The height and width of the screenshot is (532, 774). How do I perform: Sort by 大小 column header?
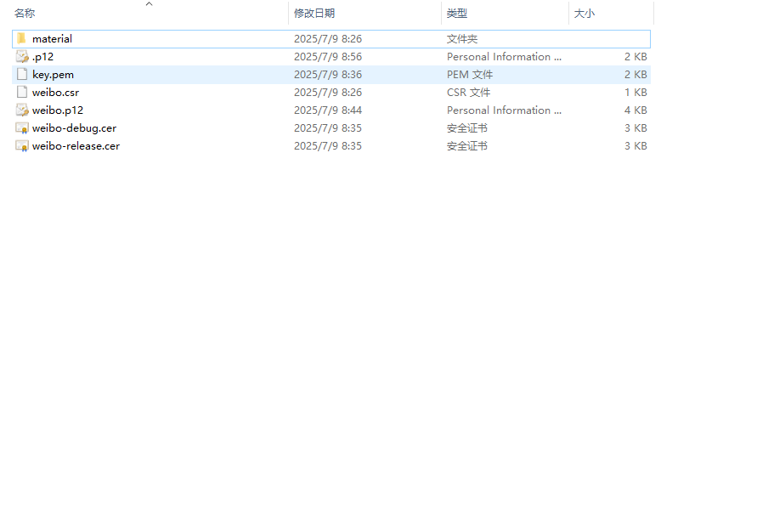coord(585,14)
